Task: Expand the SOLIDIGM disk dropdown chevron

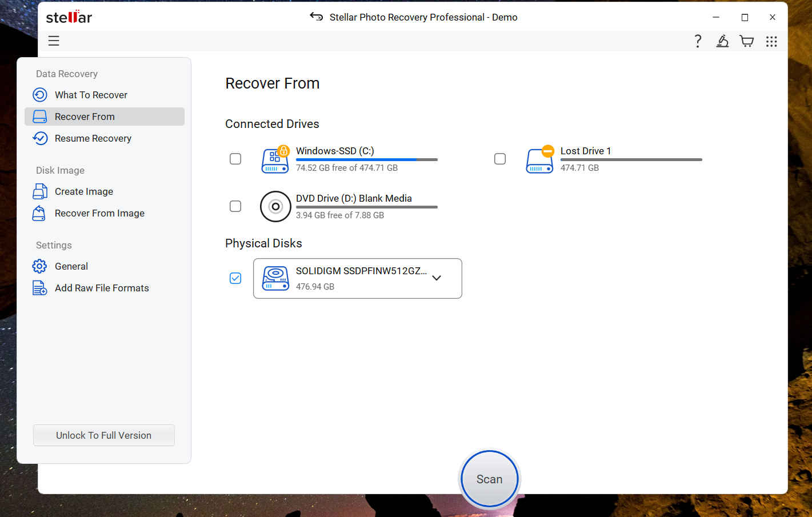Action: pyautogui.click(x=437, y=278)
